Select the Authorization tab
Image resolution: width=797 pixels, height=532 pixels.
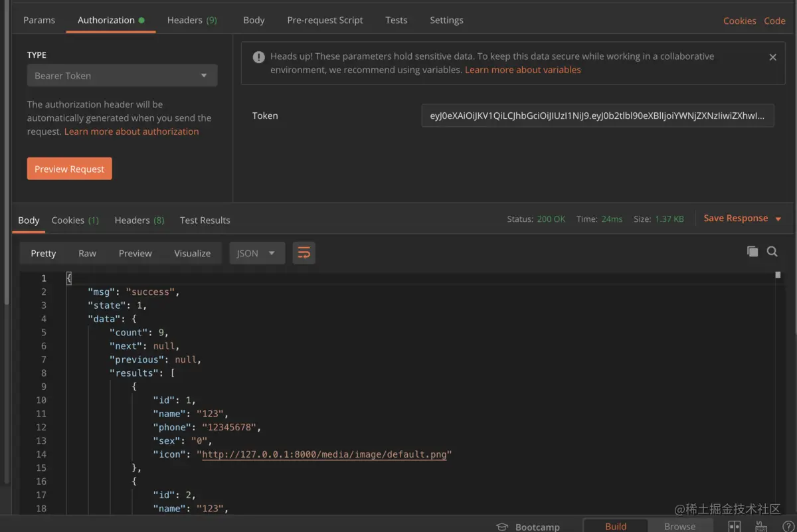(x=110, y=20)
